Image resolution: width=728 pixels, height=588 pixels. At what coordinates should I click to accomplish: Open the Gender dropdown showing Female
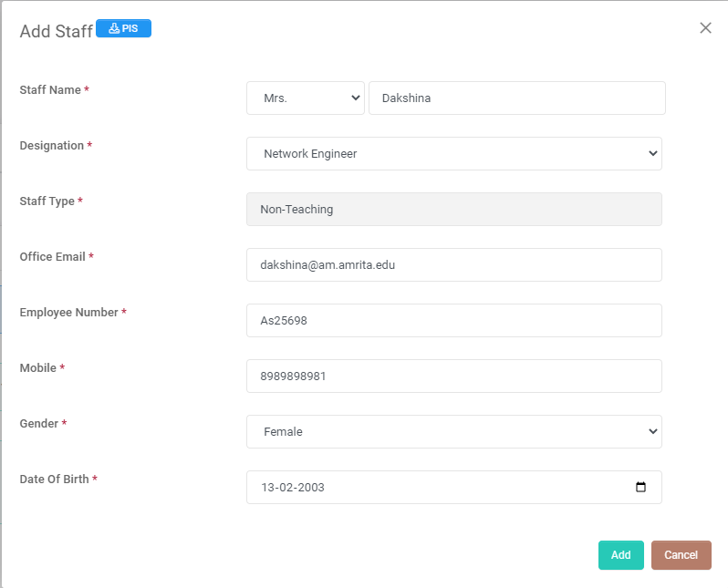coord(453,432)
